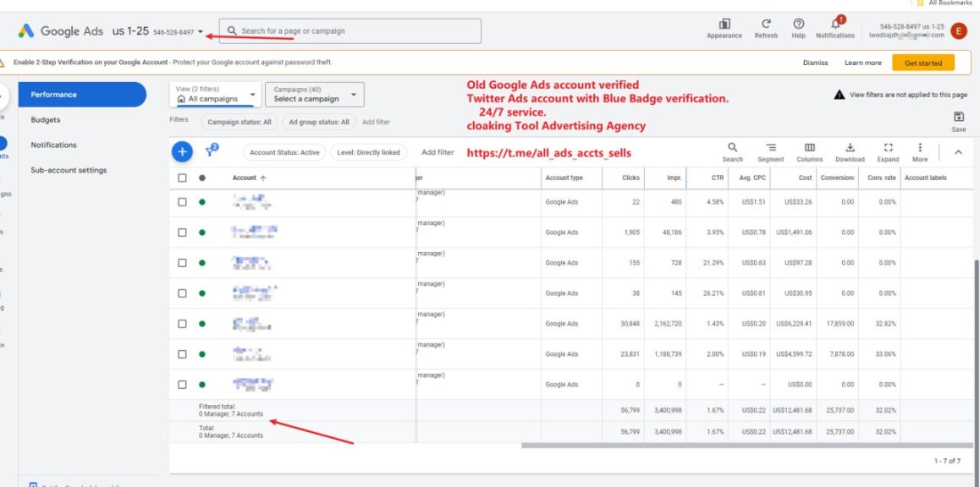Click the horizontal table scrollbar
Image resolution: width=980 pixels, height=487 pixels.
pos(746,446)
